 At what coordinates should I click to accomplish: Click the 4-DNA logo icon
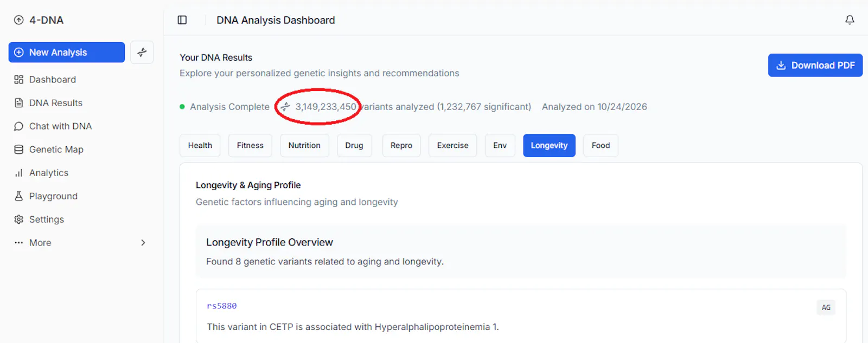(x=19, y=20)
